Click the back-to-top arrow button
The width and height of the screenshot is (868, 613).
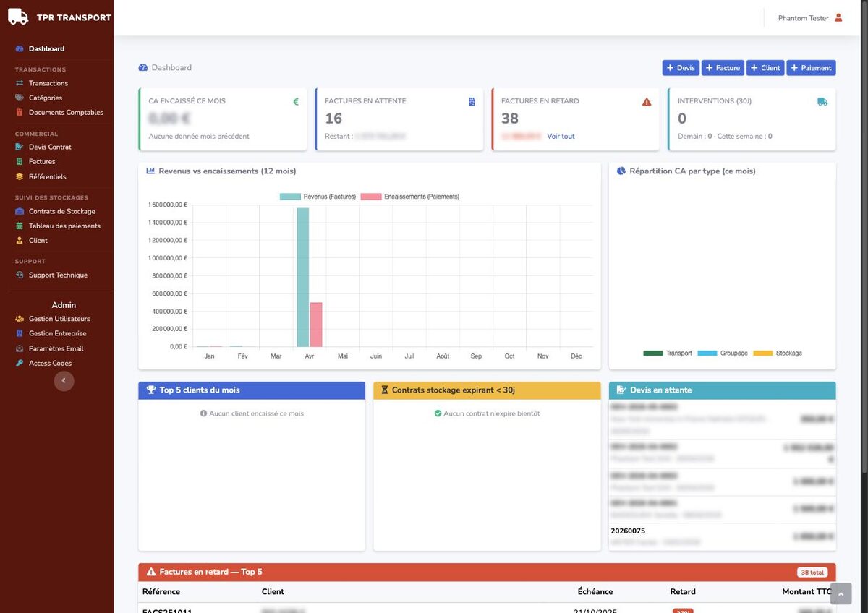841,593
